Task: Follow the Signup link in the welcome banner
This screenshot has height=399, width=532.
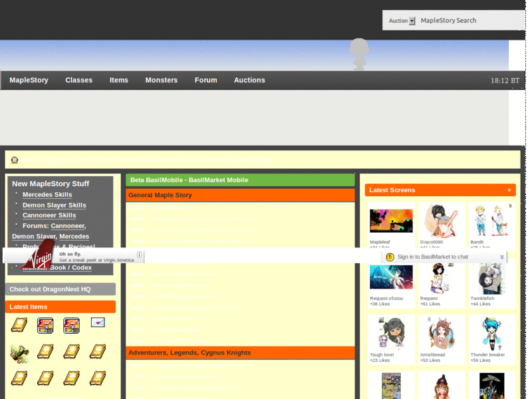Action: (x=240, y=160)
